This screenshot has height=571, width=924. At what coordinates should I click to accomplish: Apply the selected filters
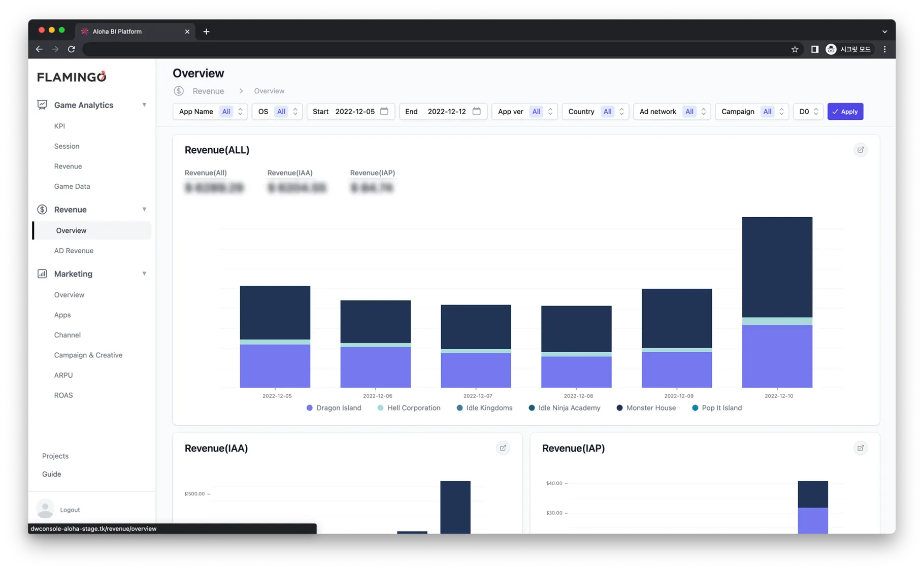click(x=845, y=112)
